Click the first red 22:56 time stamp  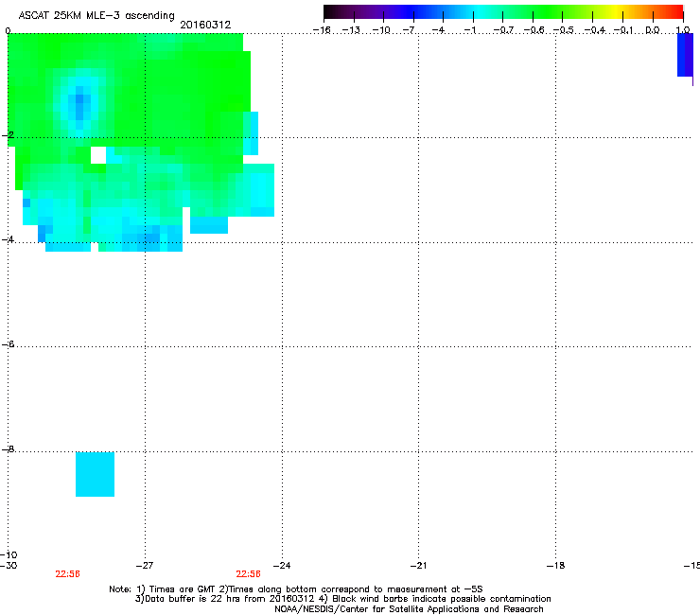[x=67, y=574]
